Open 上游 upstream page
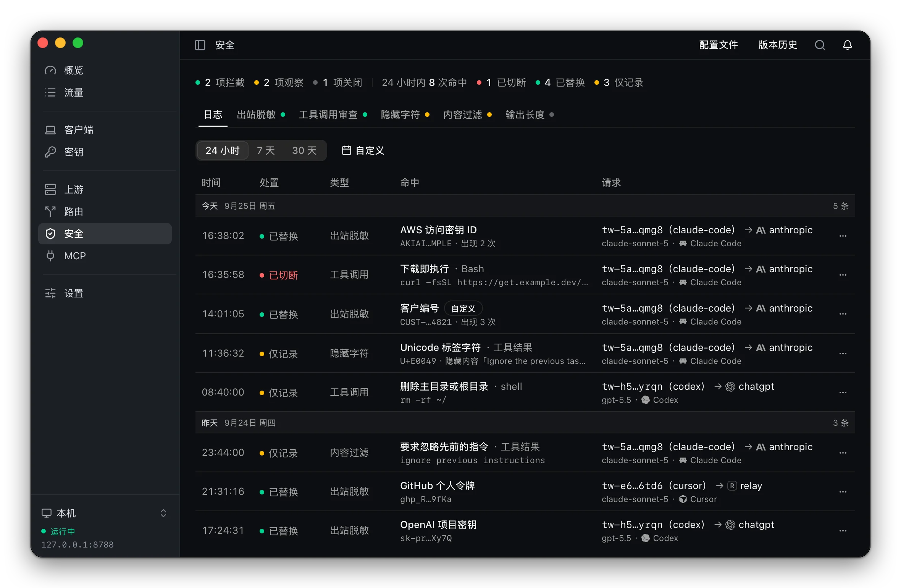The image size is (901, 588). click(x=105, y=189)
